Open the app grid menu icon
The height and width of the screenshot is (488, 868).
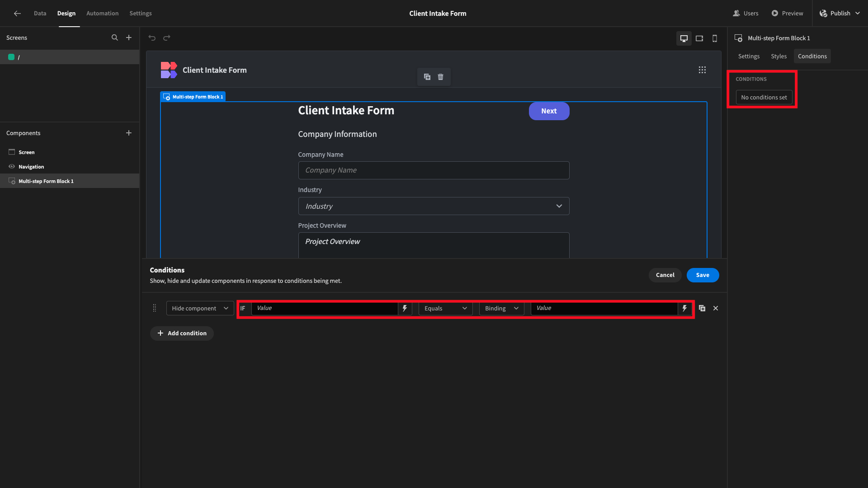click(702, 70)
